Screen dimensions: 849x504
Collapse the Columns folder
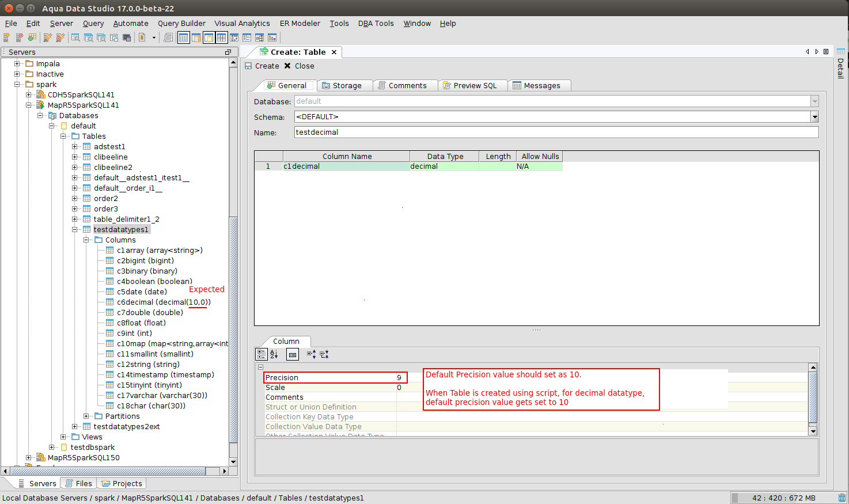86,240
